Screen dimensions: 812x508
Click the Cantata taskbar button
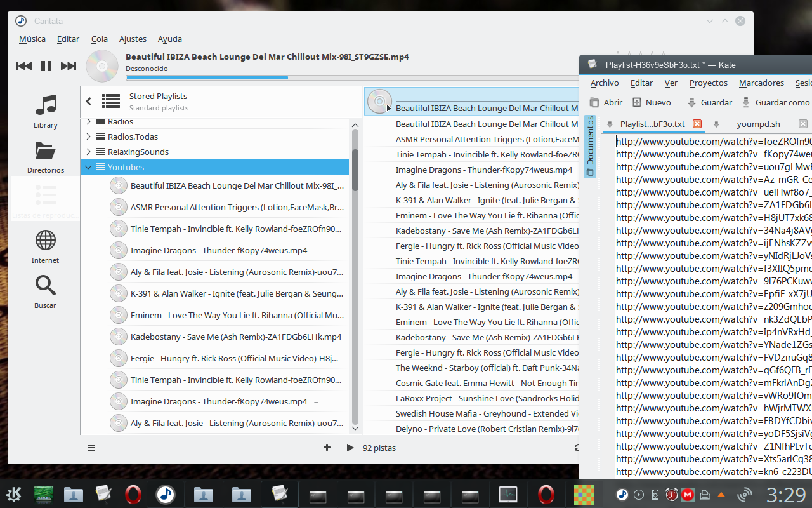[166, 495]
